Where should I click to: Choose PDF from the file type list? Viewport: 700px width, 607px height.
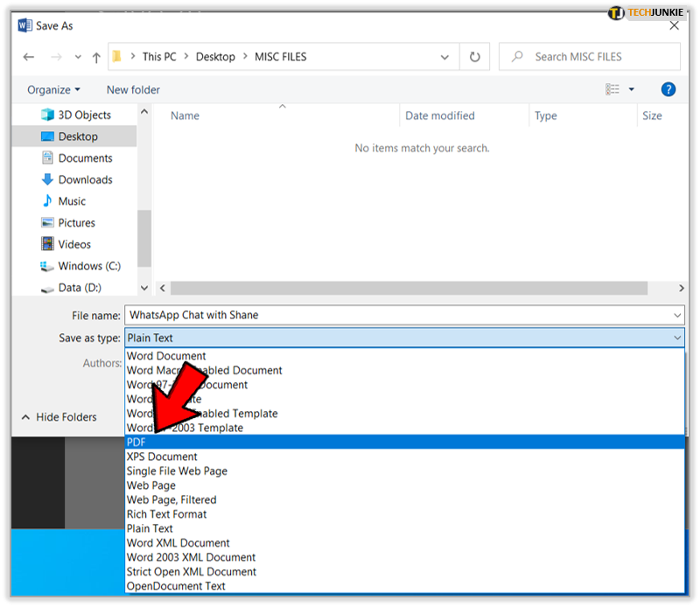(x=137, y=443)
